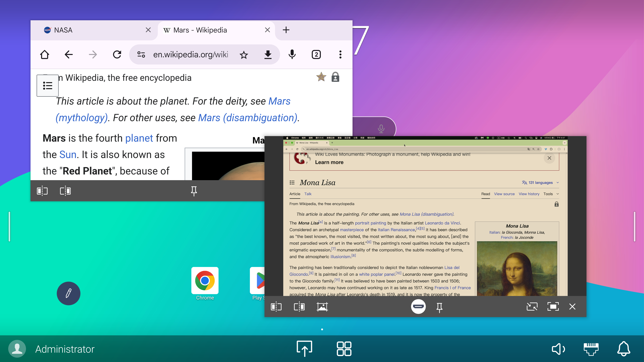The height and width of the screenshot is (362, 644).
Task: Click the download icon in address bar
Action: (268, 54)
